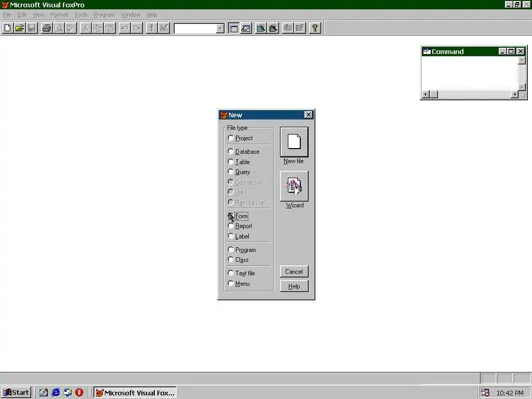Click the system tray scheduler icon

tap(485, 393)
